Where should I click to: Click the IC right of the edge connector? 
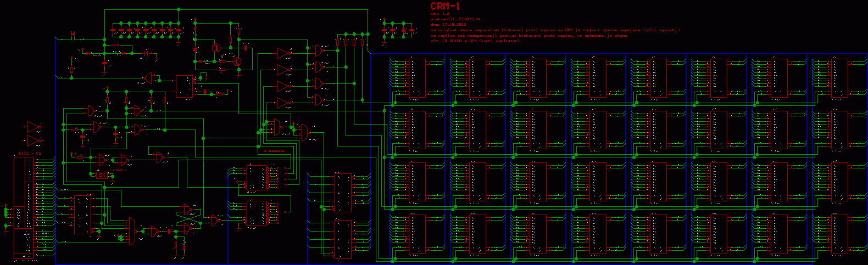83,215
